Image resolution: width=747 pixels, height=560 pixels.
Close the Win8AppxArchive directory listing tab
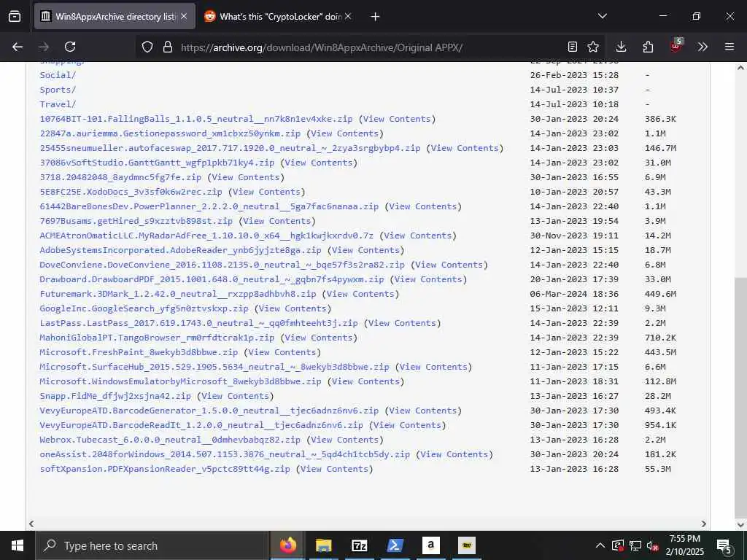[184, 16]
